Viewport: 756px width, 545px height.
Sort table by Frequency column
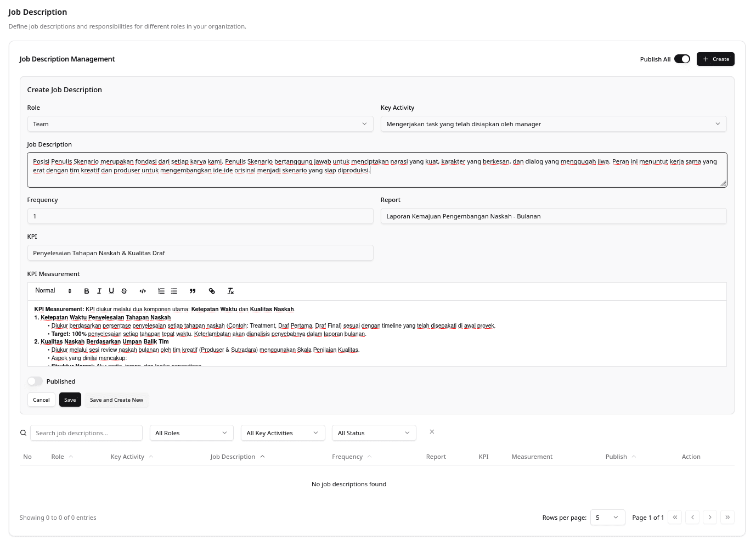(x=352, y=457)
